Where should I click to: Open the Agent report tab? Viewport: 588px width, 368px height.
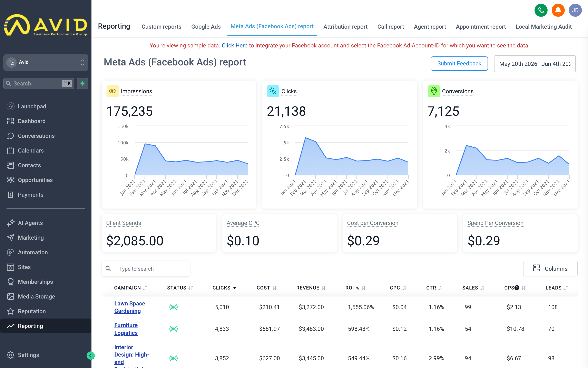(430, 27)
